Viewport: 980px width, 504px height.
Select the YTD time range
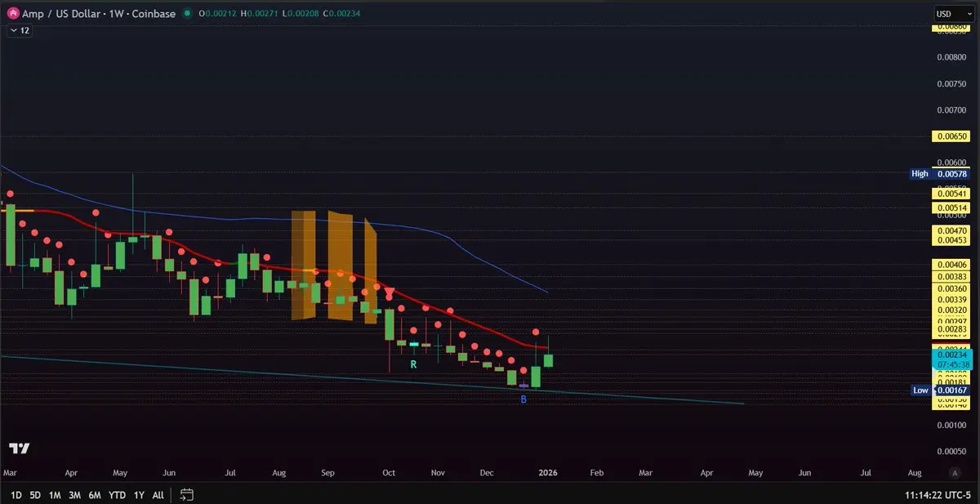pyautogui.click(x=117, y=495)
